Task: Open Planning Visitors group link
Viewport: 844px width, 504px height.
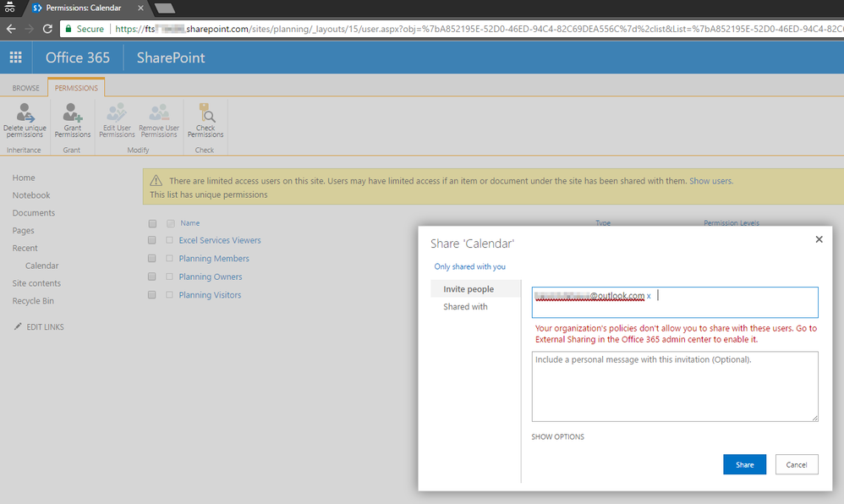Action: coord(210,295)
